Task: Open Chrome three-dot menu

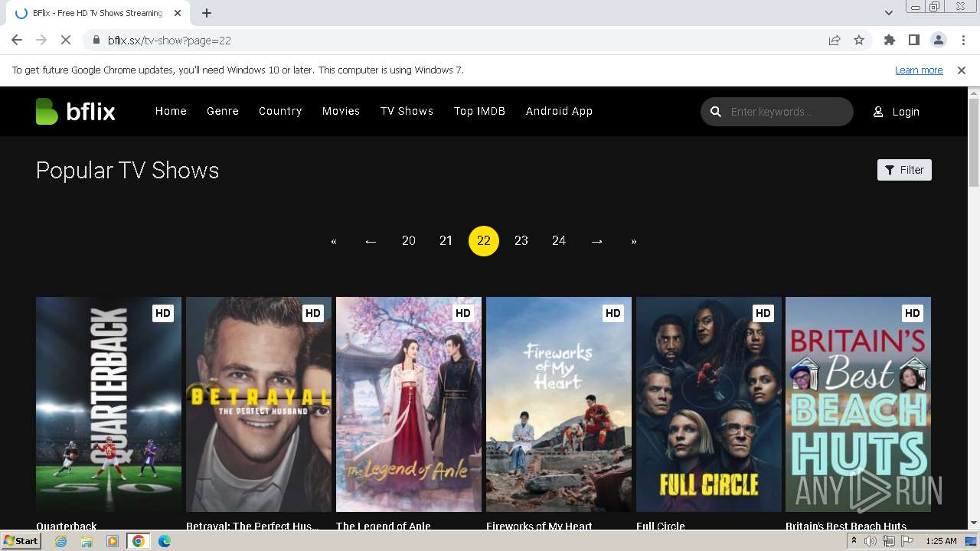Action: point(962,41)
